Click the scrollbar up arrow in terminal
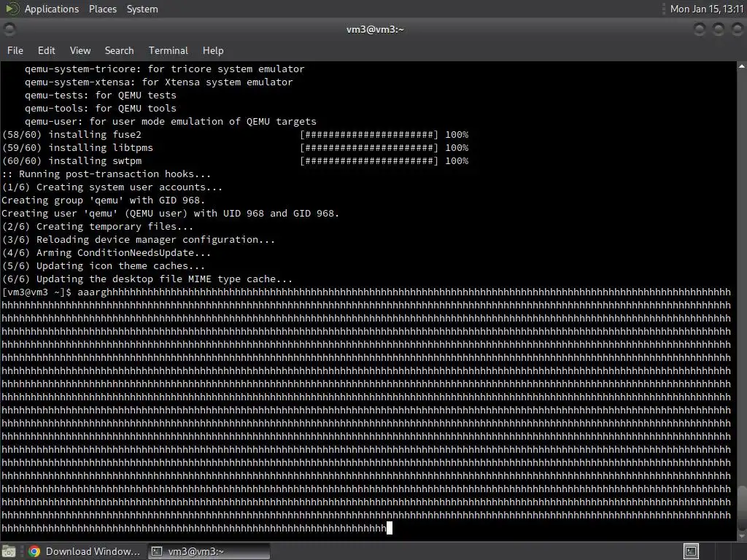747x560 pixels. (x=742, y=66)
